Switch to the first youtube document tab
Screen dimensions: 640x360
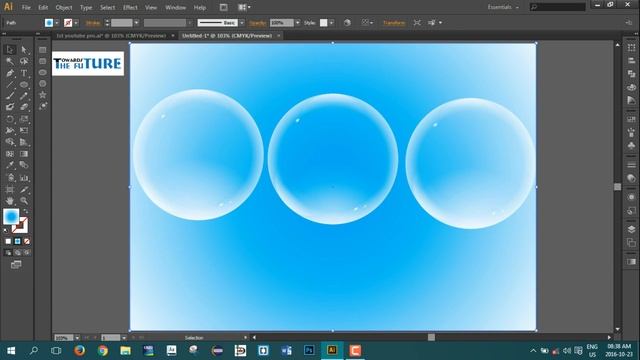coord(111,36)
